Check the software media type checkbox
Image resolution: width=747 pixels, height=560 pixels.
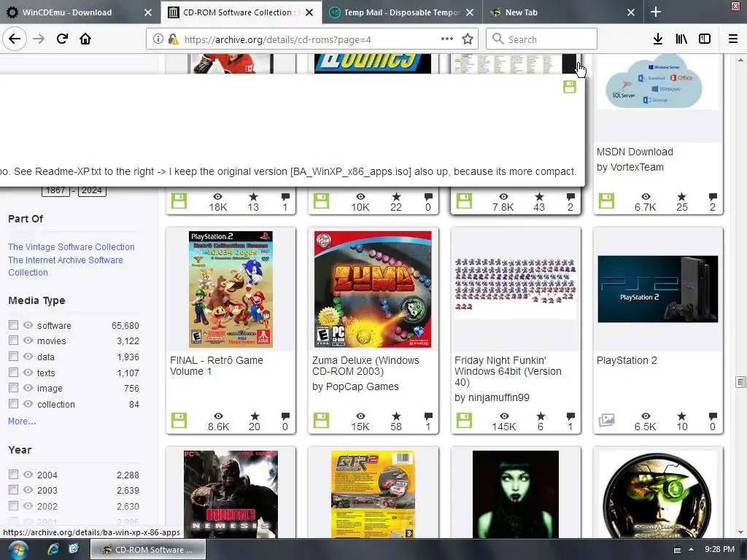(13, 324)
